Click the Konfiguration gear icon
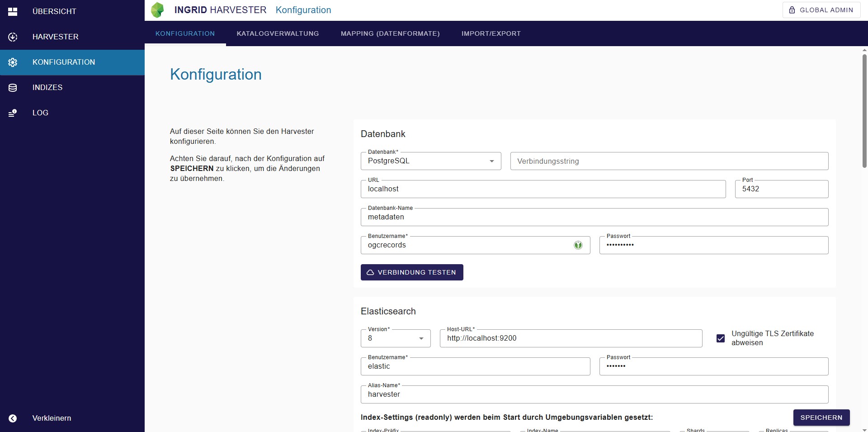868x432 pixels. tap(13, 62)
